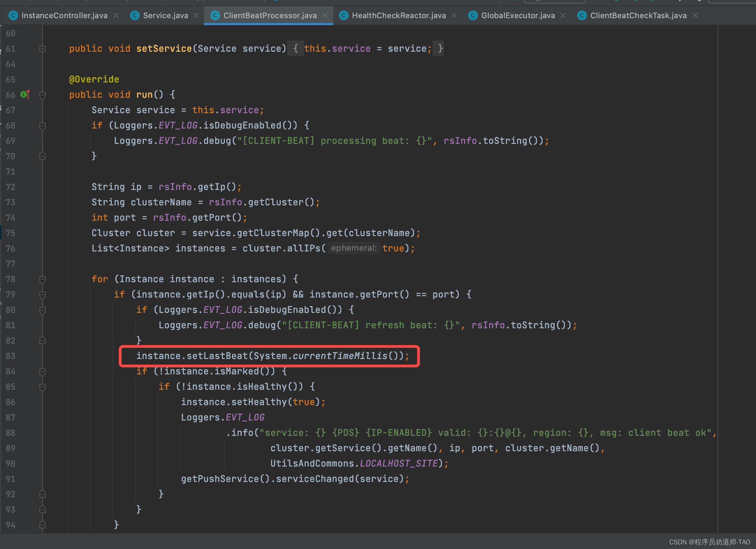This screenshot has width=756, height=549.
Task: Open the HealthCheckReactor.java tab
Action: point(399,15)
